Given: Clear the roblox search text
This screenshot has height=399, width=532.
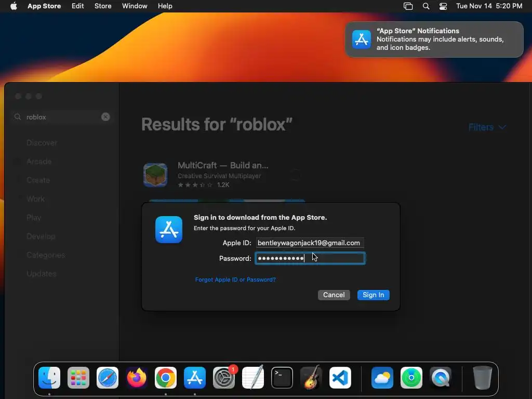Looking at the screenshot, I should coord(105,117).
